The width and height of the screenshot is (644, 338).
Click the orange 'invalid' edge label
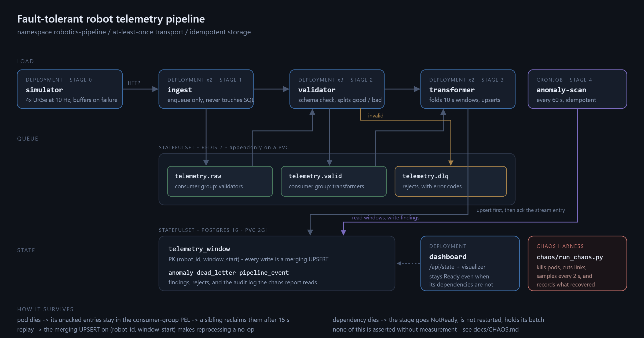(x=376, y=116)
